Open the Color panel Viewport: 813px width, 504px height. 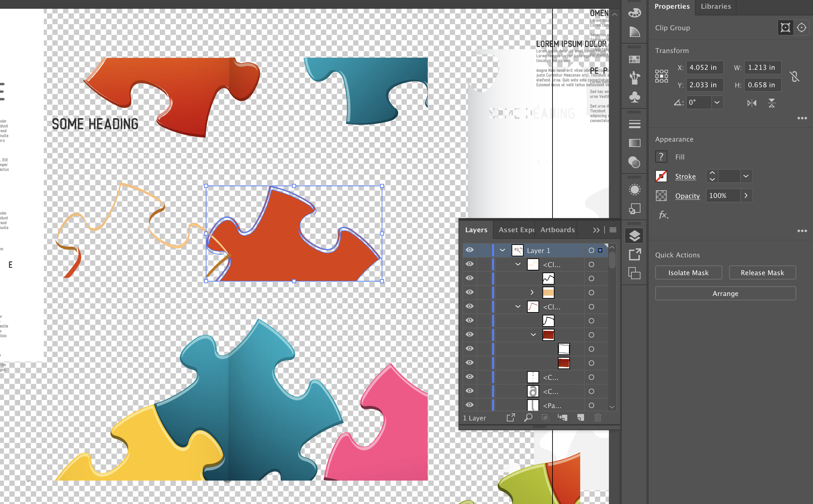point(634,12)
